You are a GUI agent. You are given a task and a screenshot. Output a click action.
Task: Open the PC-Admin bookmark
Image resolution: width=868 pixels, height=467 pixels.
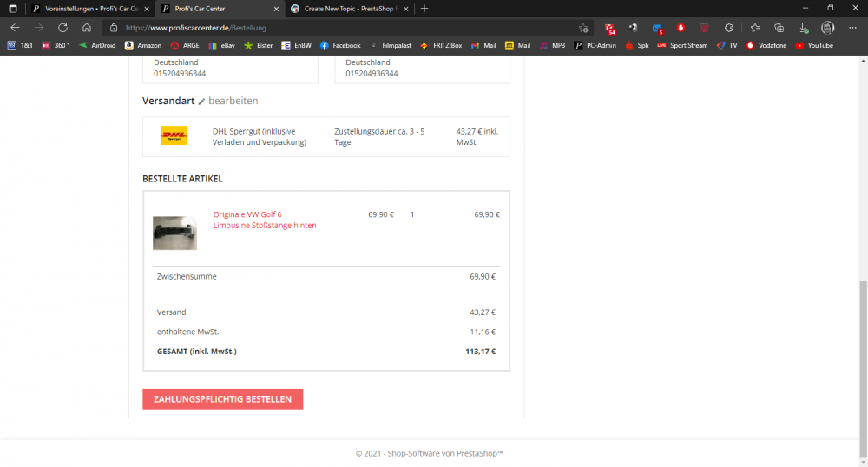point(595,45)
